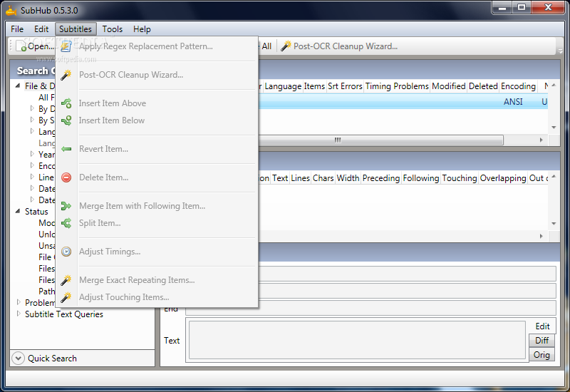Click the Insert Item Below icon
Viewport: 570px width, 392px height.
66,120
